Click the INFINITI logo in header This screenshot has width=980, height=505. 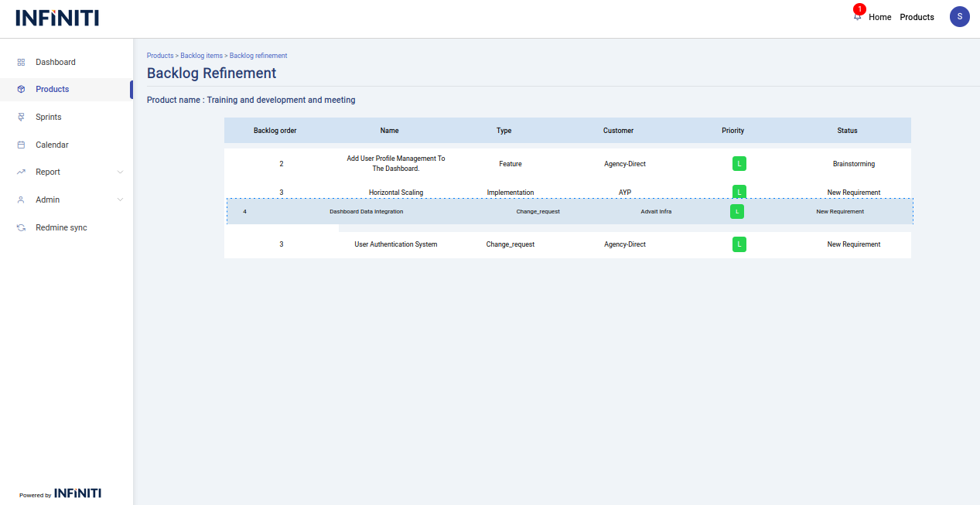(57, 18)
